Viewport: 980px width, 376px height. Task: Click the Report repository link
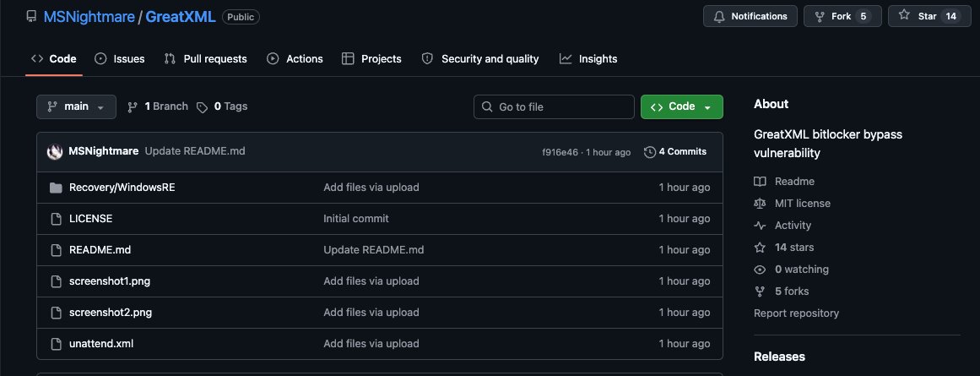point(796,313)
